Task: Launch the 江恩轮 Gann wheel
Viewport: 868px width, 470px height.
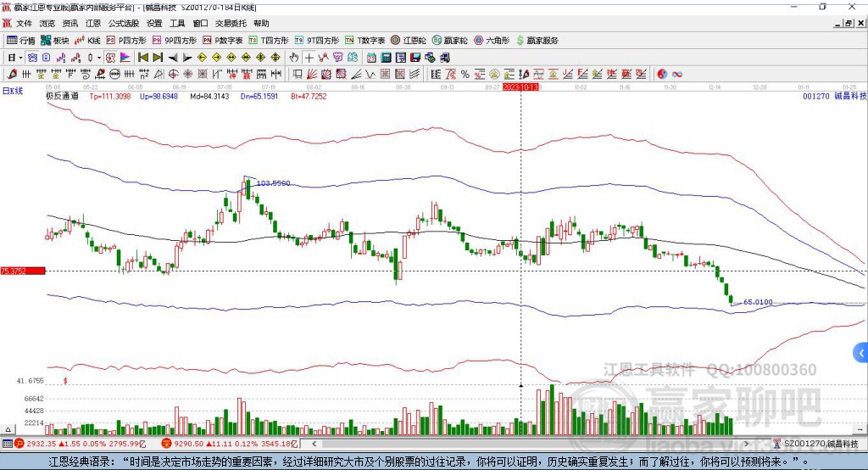Action: pyautogui.click(x=409, y=41)
